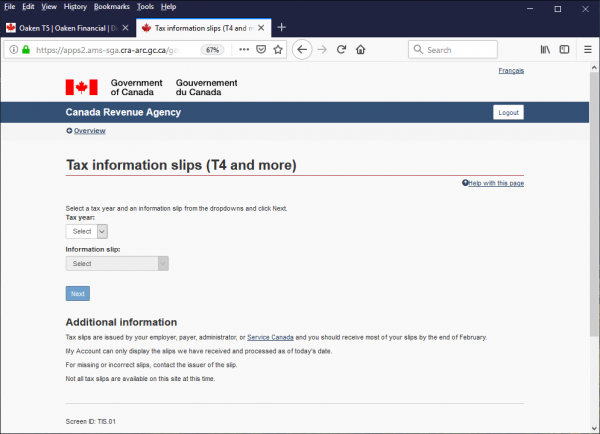
Task: Click the back arrow navigation button
Action: pyautogui.click(x=302, y=49)
